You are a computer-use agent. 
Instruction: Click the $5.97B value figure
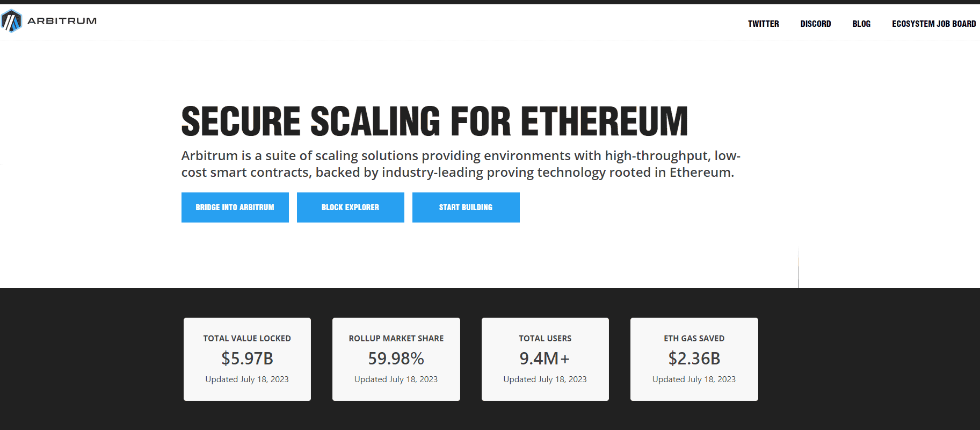247,359
